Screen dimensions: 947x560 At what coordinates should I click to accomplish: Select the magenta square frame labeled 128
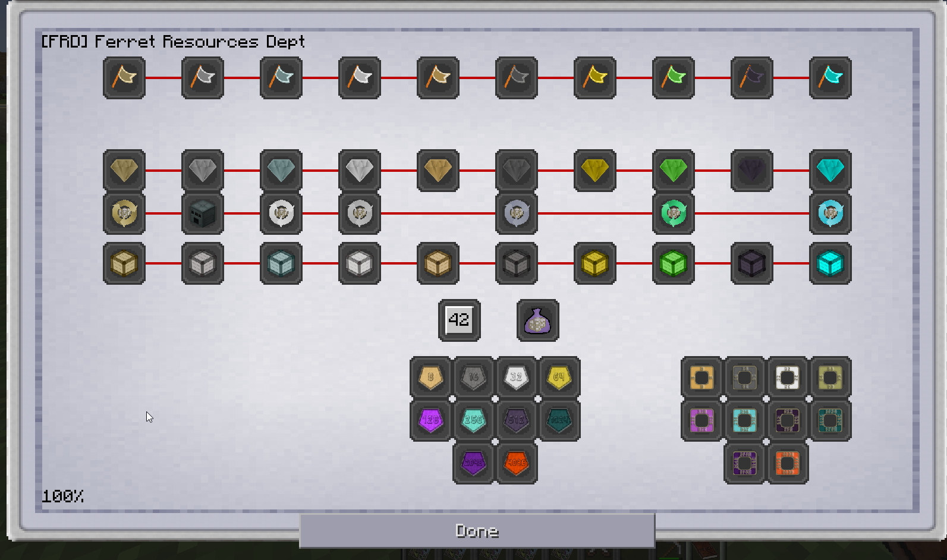coord(702,420)
